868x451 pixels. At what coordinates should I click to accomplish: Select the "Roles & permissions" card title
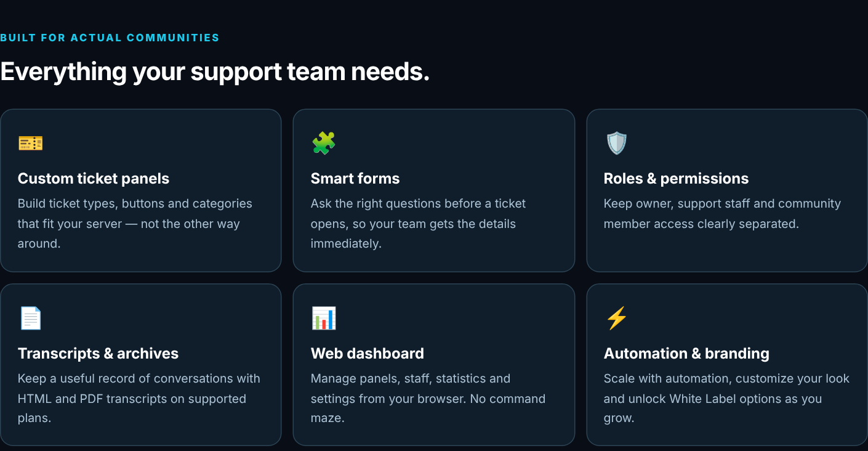pyautogui.click(x=676, y=179)
